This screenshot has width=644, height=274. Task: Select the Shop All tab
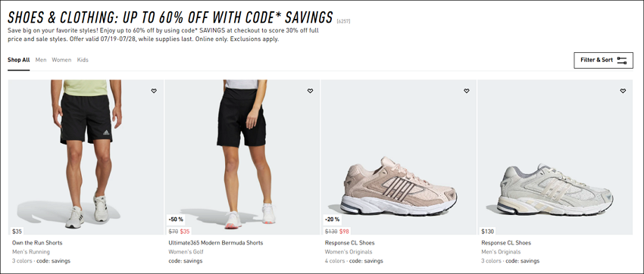tap(18, 60)
